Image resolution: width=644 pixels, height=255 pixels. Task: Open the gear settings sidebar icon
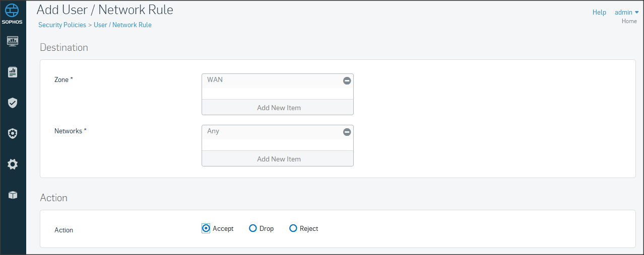coord(13,164)
